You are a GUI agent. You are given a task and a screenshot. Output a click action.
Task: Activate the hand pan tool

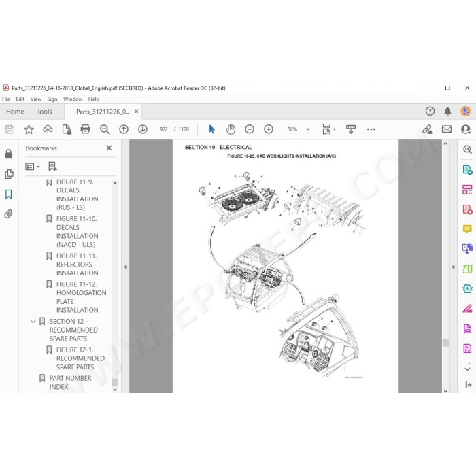click(x=231, y=129)
